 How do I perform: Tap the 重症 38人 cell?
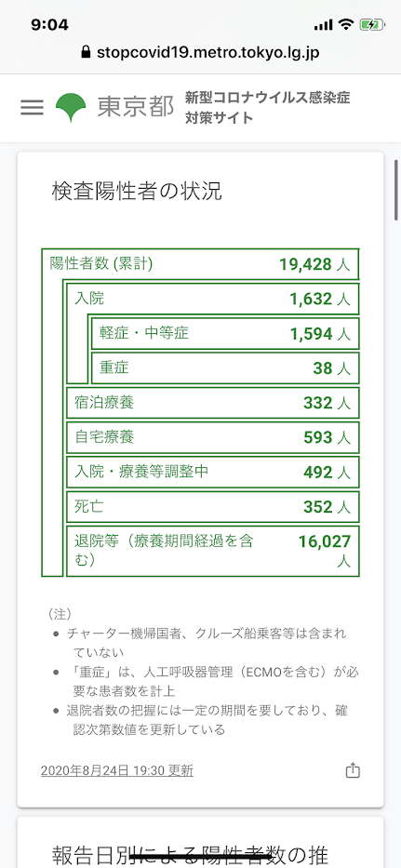(225, 368)
